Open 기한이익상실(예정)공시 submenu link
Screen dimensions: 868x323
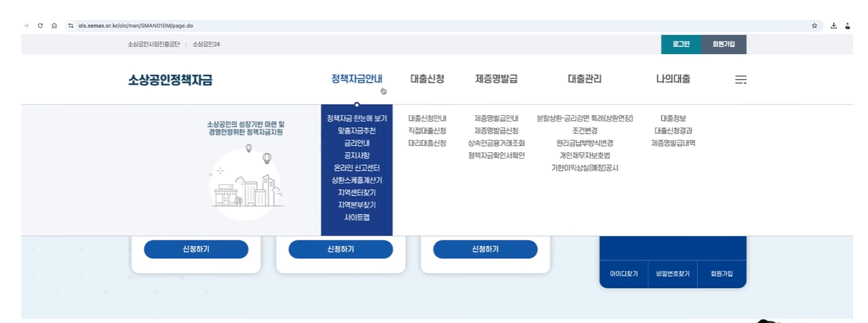coord(585,168)
